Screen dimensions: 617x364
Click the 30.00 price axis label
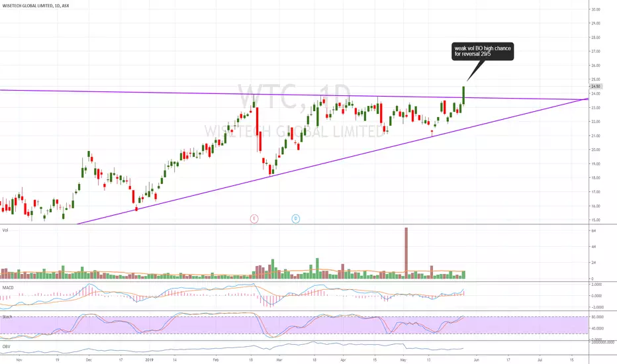(x=596, y=9)
